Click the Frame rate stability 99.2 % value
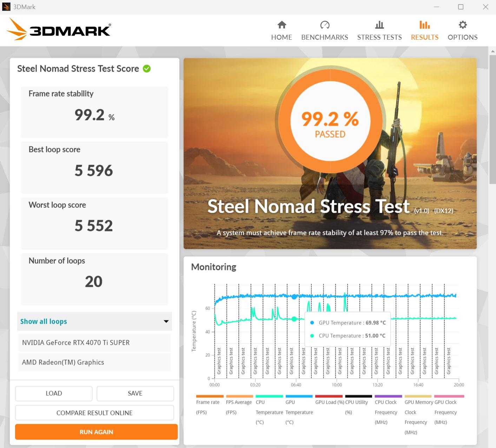The width and height of the screenshot is (496, 448). coord(94,115)
